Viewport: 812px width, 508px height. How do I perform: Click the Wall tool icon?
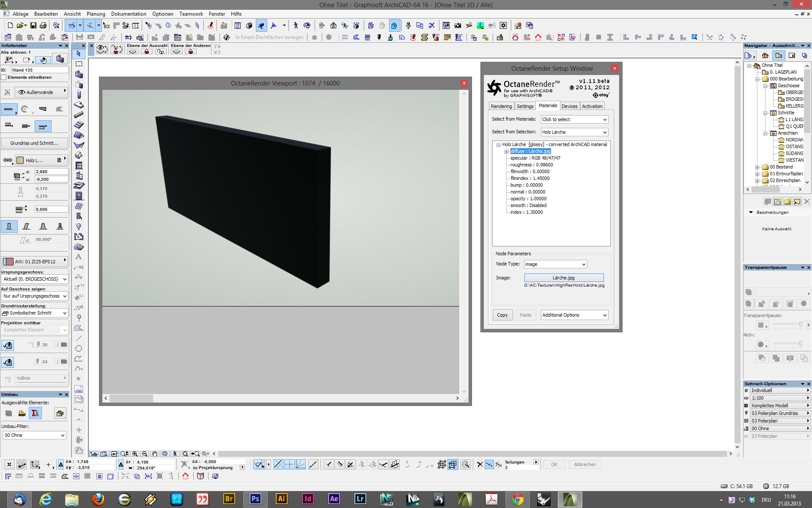pos(79,74)
